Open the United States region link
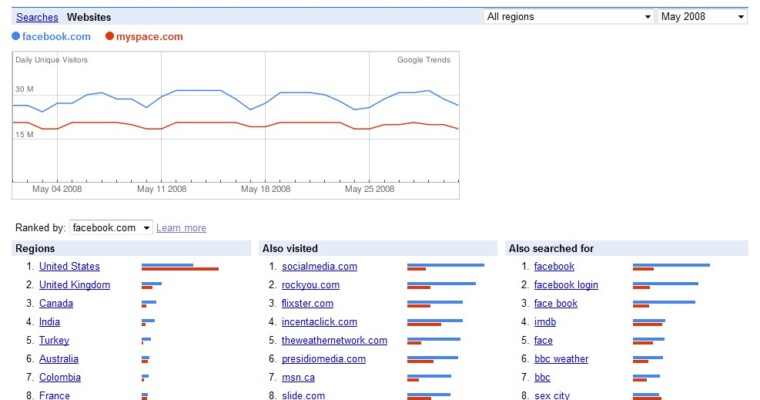The image size is (760, 400). 69,266
